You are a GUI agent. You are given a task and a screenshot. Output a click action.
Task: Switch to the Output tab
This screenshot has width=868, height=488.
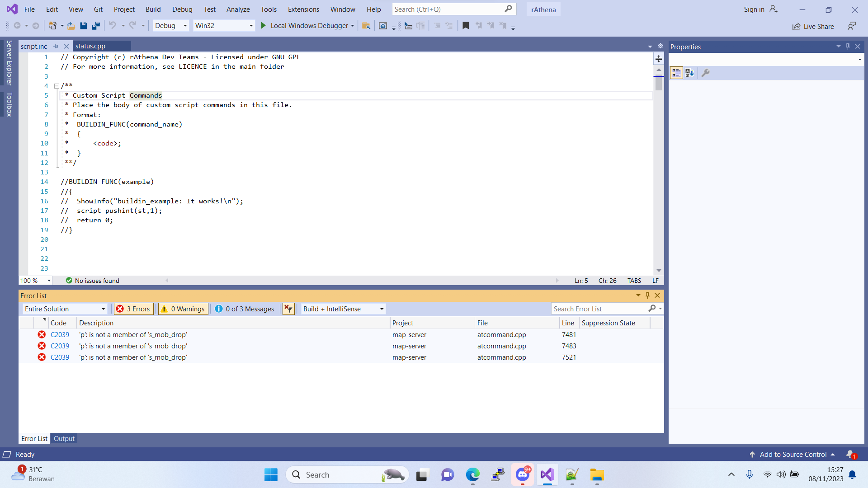click(x=64, y=439)
